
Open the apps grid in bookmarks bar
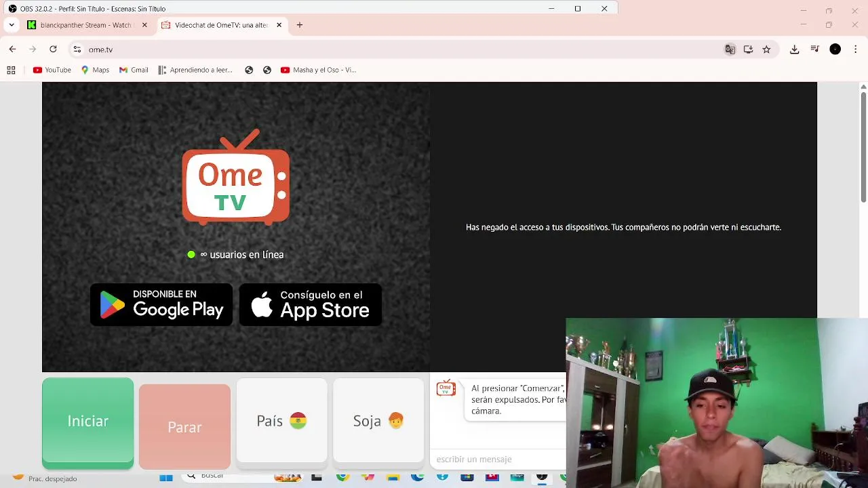tap(11, 70)
